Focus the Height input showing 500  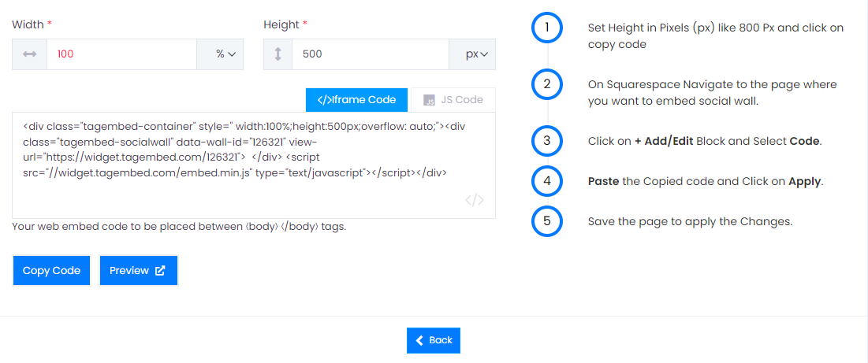coord(371,54)
